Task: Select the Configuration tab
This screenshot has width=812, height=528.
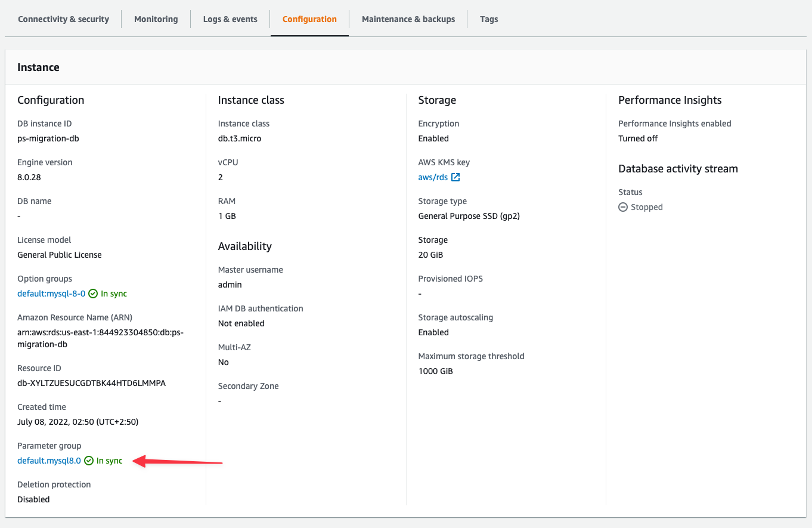Action: click(309, 18)
